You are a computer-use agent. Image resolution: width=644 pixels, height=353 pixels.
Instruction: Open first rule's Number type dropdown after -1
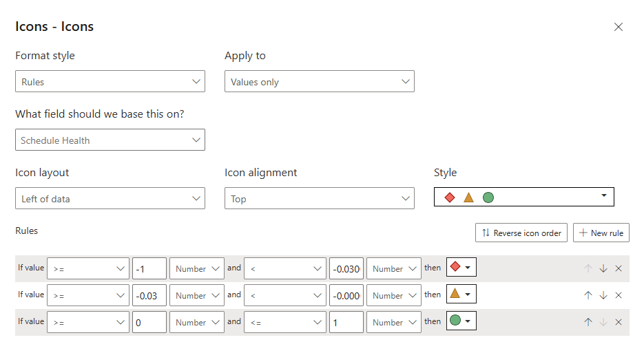(x=197, y=268)
